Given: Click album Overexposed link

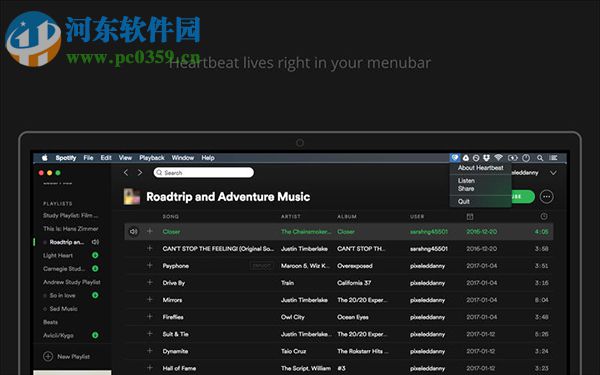Looking at the screenshot, I should 355,266.
